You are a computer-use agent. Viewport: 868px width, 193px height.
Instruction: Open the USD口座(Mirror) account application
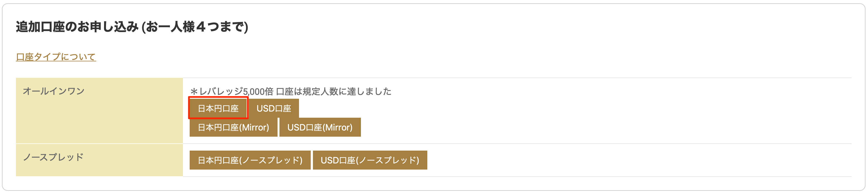coord(320,127)
